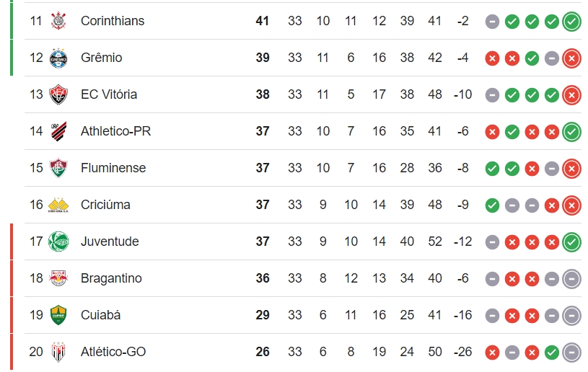
Task: Click the Criciúma yellow crest icon
Action: click(x=58, y=205)
